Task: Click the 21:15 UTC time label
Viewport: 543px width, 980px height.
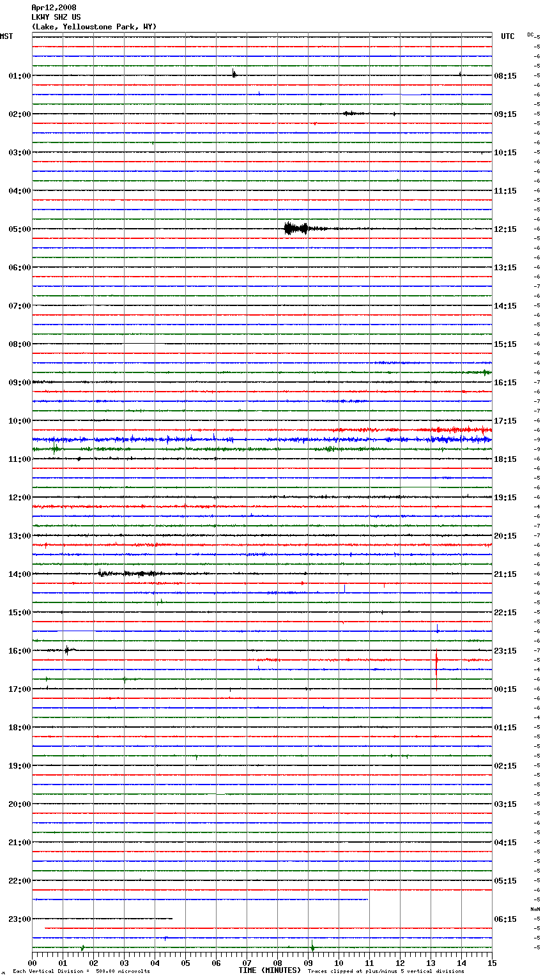Action: tap(505, 574)
